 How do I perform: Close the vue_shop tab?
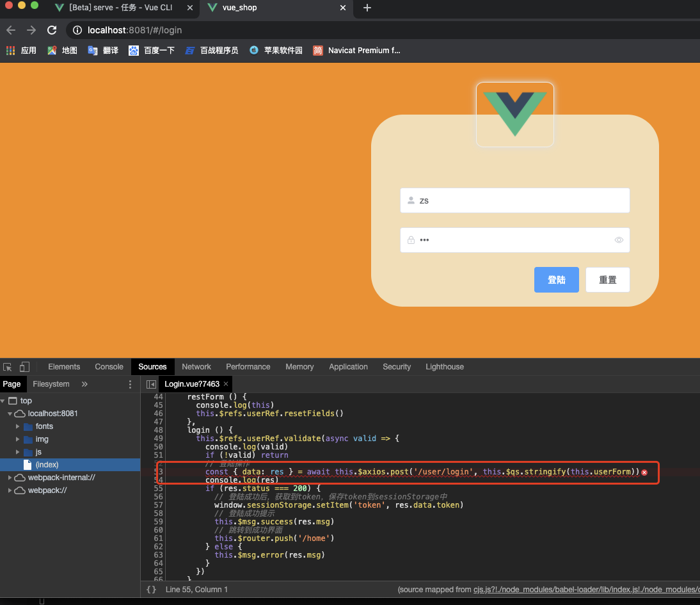(x=343, y=8)
